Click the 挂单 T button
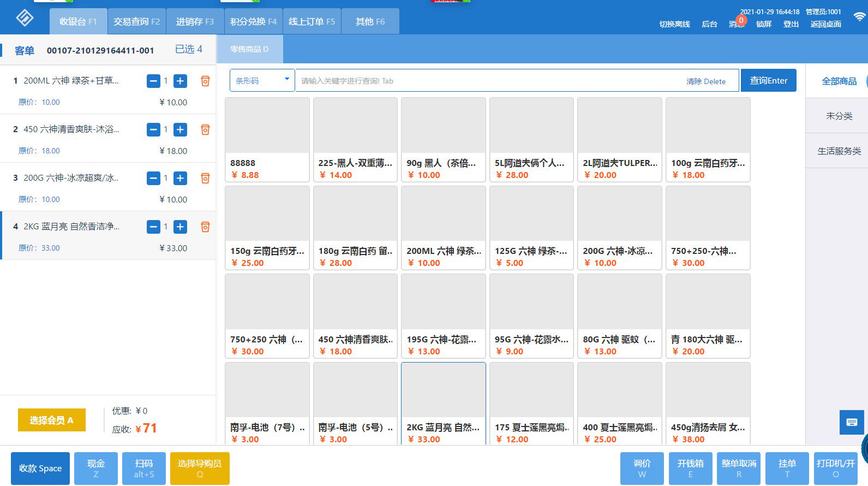The height and width of the screenshot is (486, 868). [x=787, y=469]
